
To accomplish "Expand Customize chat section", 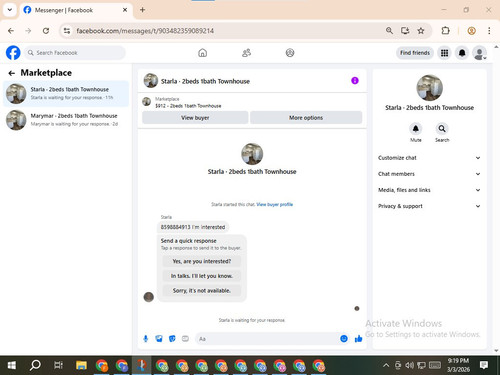I will tap(429, 158).
